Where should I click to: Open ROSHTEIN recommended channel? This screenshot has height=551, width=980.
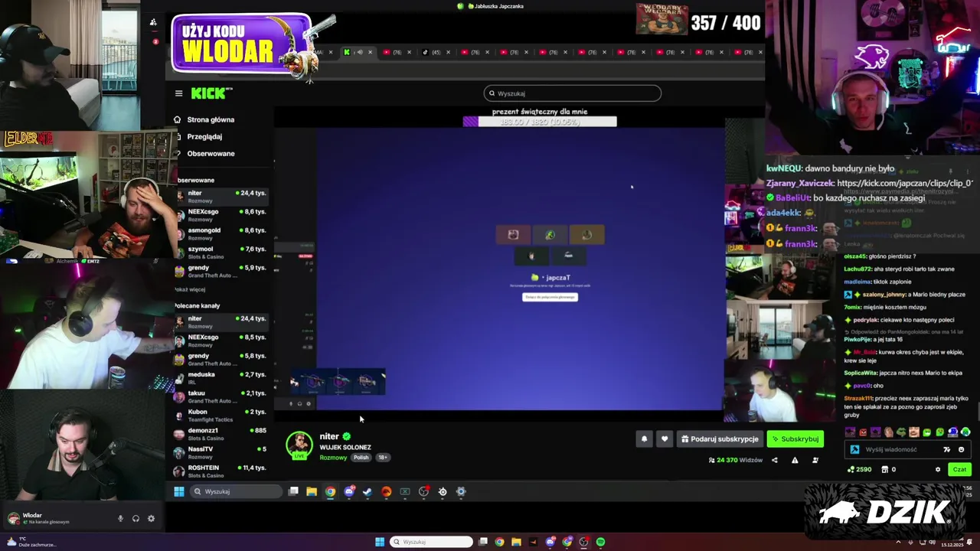point(220,471)
